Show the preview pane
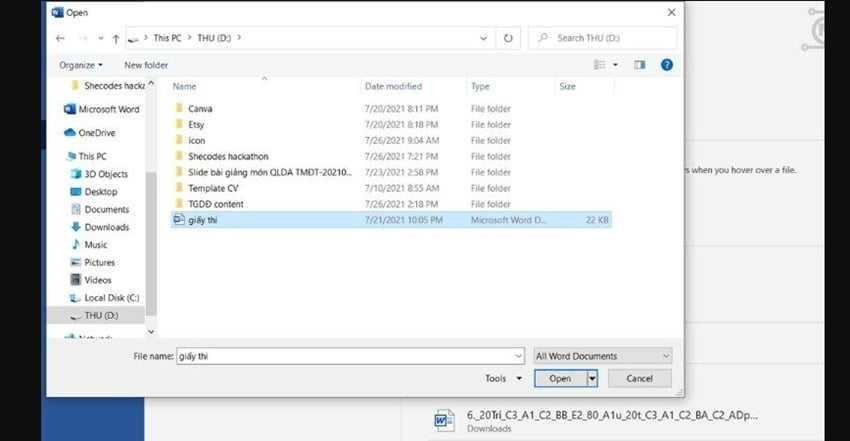 [x=640, y=65]
